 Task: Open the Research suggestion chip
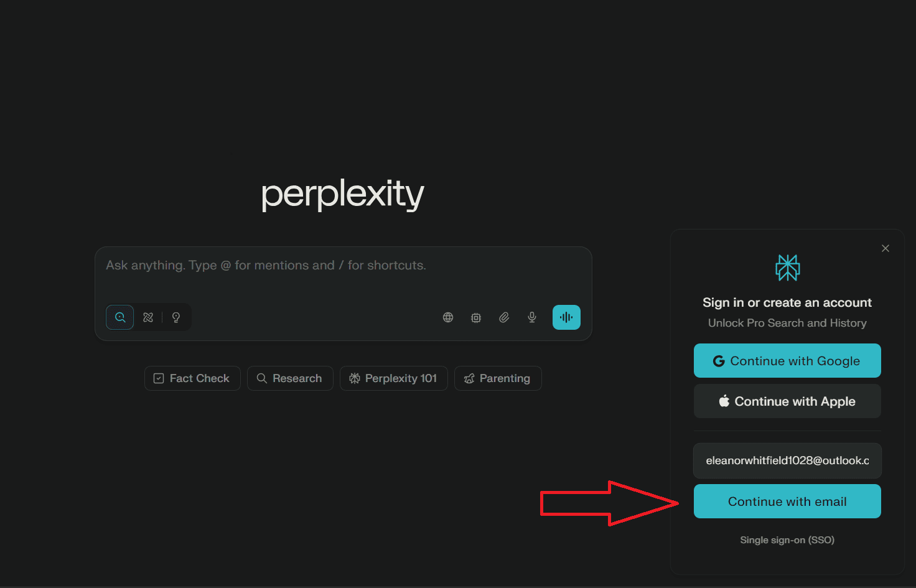[290, 378]
